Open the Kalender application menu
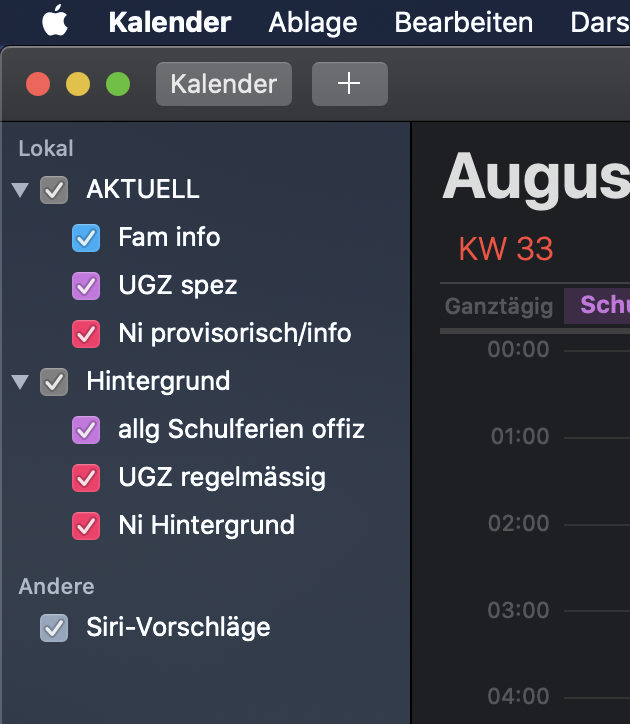 pos(169,22)
